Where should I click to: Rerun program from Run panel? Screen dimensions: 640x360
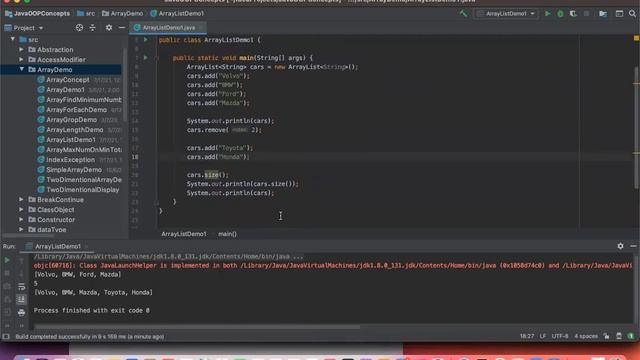pos(7,260)
